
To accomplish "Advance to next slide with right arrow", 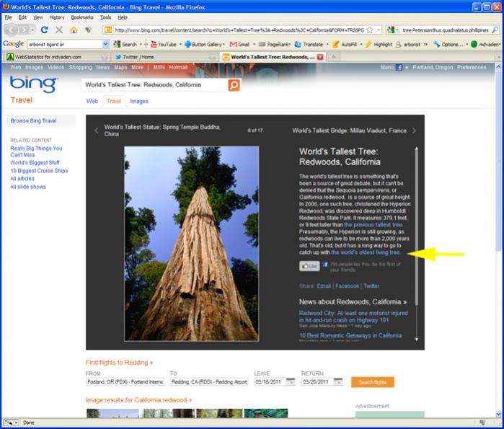I will (x=414, y=131).
